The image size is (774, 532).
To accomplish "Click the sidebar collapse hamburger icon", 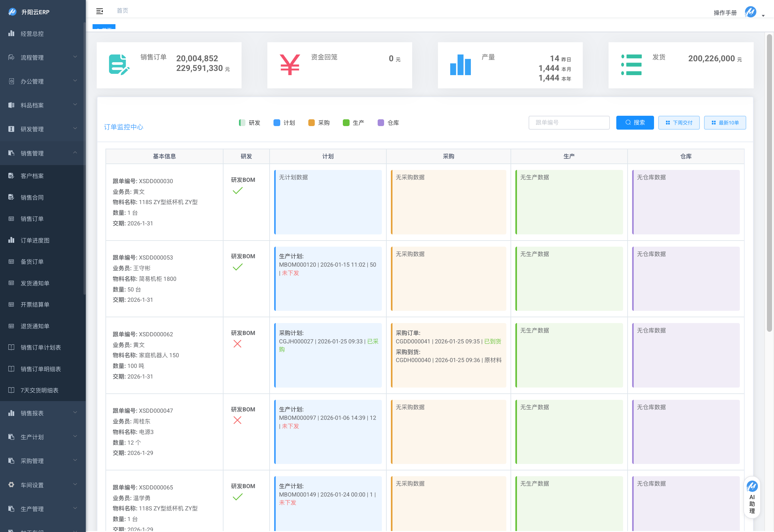I will coord(99,11).
